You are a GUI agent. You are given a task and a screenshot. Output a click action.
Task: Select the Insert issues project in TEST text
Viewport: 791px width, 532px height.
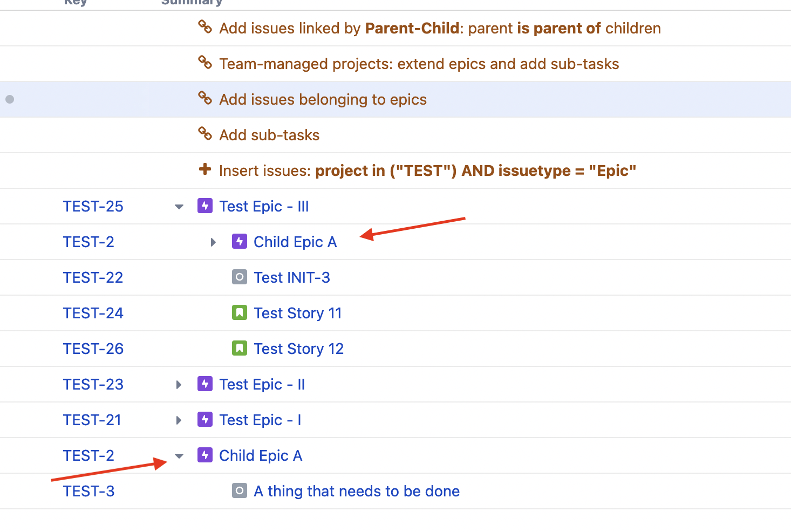428,170
